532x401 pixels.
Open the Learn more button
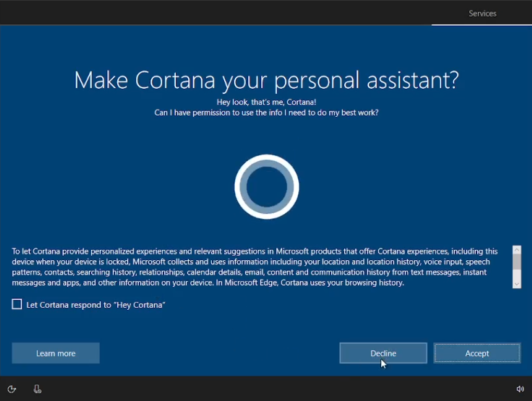pos(56,353)
